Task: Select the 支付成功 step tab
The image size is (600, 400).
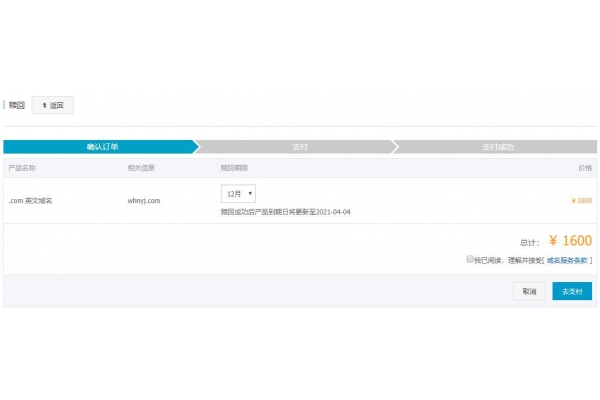Action: coord(497,147)
